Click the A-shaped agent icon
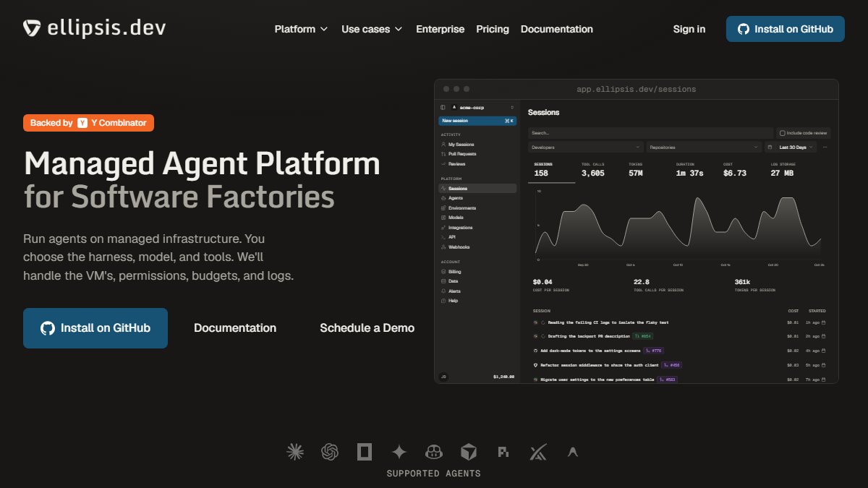 click(573, 452)
